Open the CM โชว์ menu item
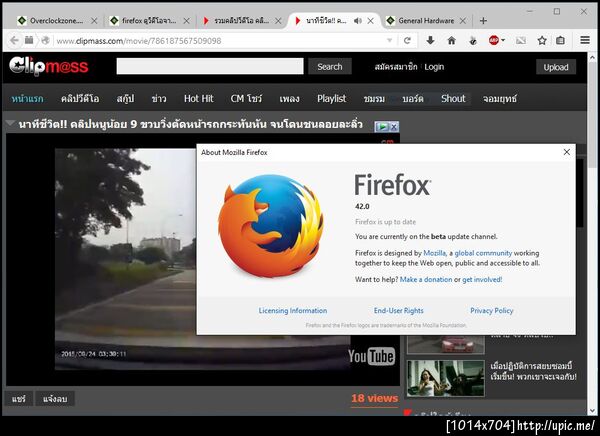Screen dimensions: 600x436 click(246, 99)
